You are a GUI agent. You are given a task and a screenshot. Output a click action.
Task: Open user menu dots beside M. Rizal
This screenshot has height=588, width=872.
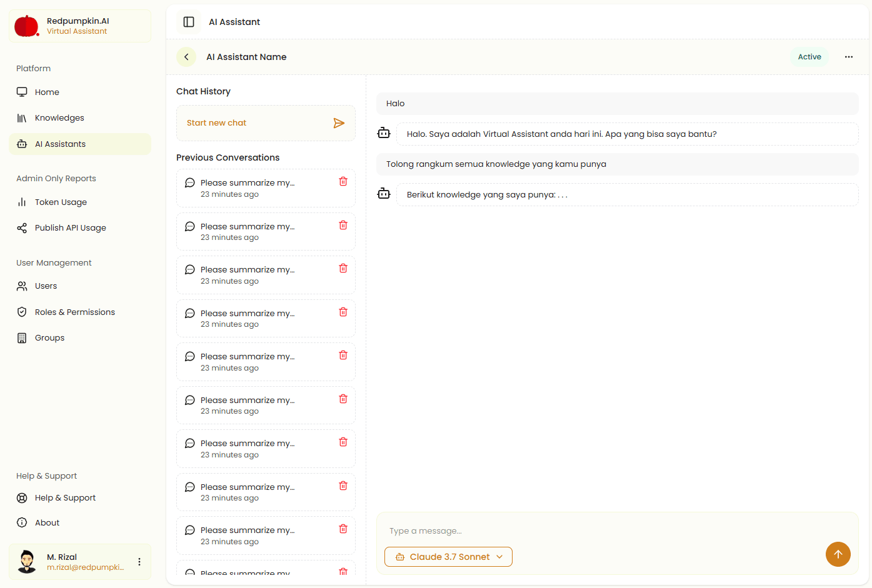(x=139, y=562)
